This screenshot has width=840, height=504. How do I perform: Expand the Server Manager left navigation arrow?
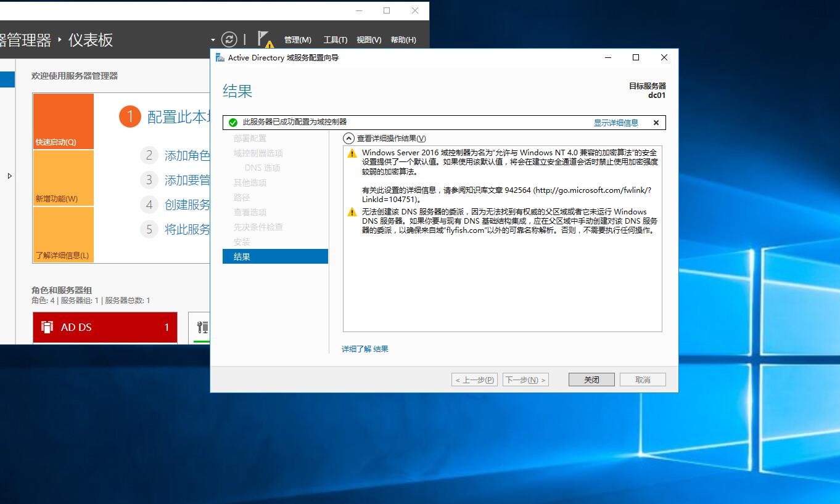9,176
